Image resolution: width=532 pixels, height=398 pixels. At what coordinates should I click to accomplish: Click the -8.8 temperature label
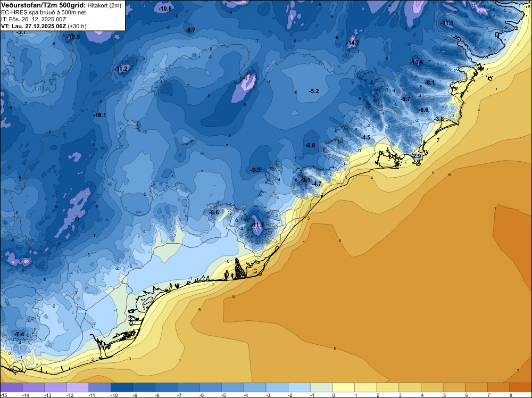coord(310,145)
